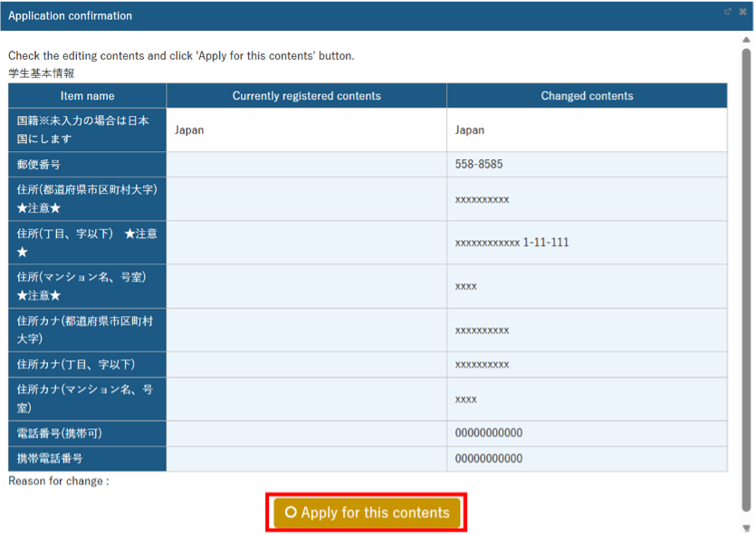
Task: Click the 'Application confirmation' title text
Action: click(70, 15)
